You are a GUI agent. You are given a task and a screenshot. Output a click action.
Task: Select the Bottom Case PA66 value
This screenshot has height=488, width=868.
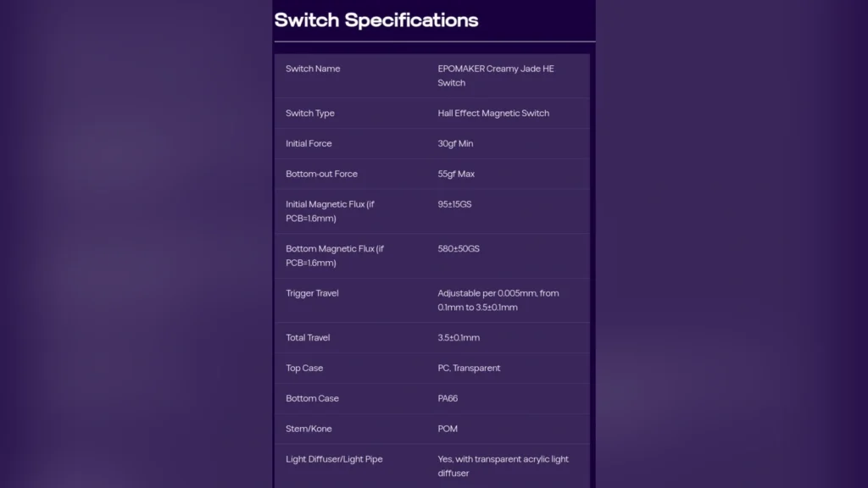[x=448, y=398]
